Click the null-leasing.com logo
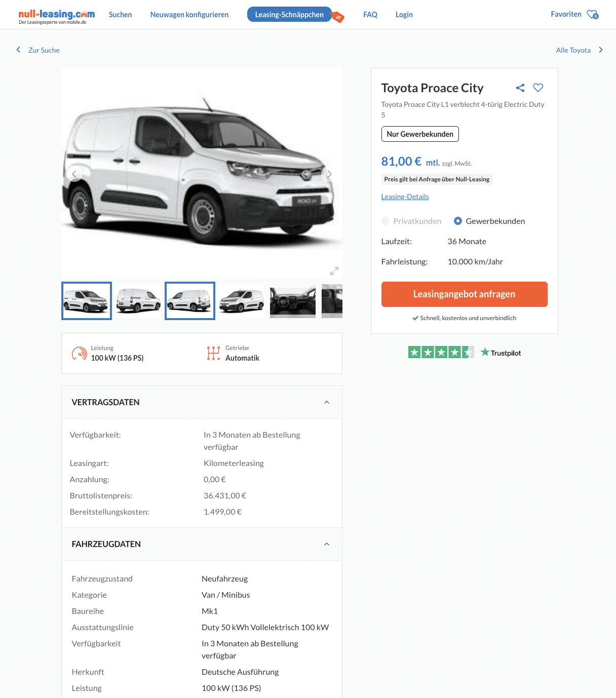This screenshot has height=698, width=616. (57, 16)
